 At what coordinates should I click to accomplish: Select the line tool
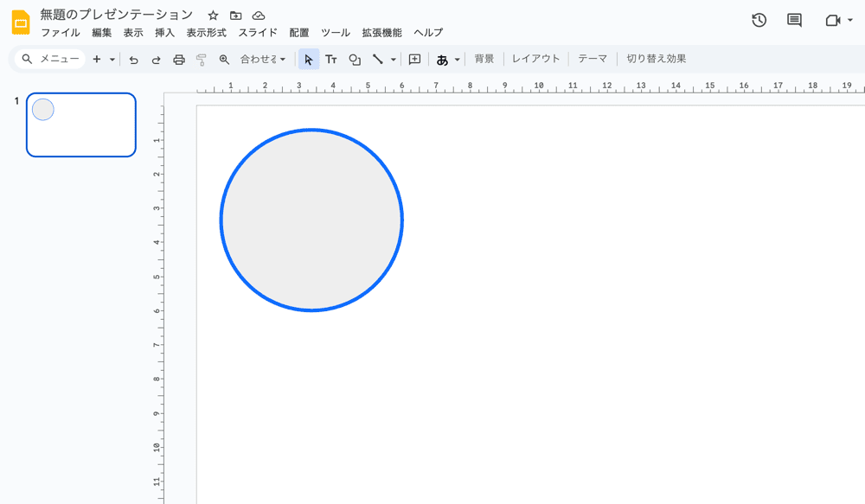pos(378,59)
